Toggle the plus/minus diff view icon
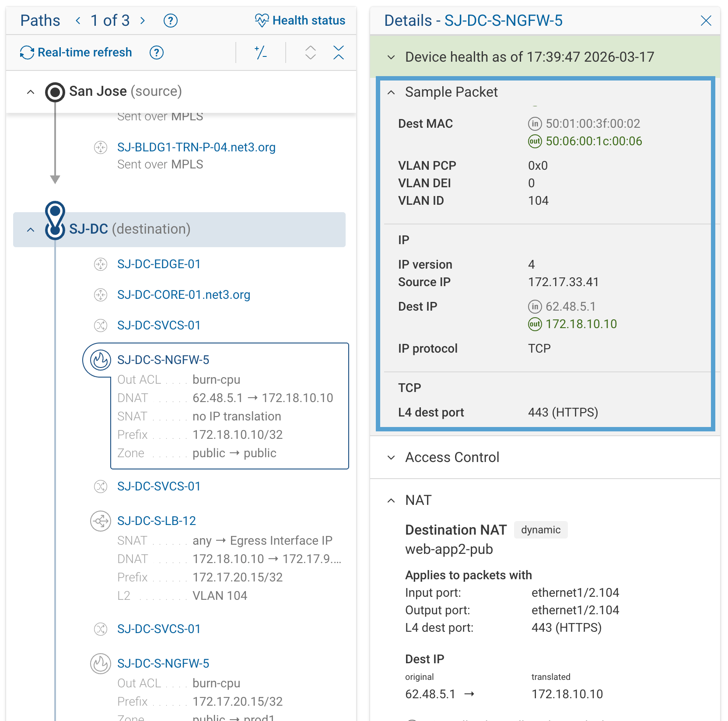Screen dimensions: 728x721 pos(261,52)
